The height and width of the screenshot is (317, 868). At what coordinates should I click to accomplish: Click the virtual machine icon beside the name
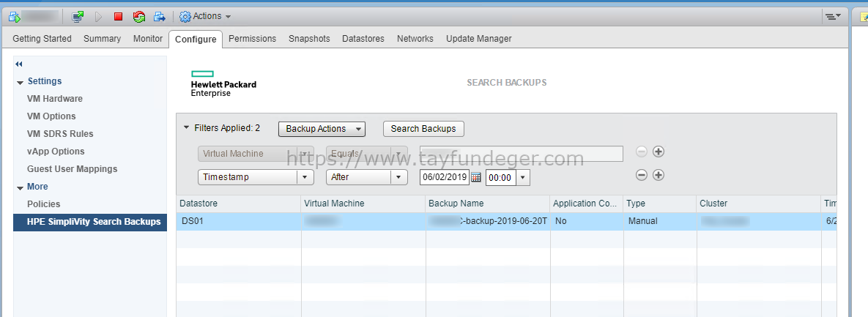point(15,17)
